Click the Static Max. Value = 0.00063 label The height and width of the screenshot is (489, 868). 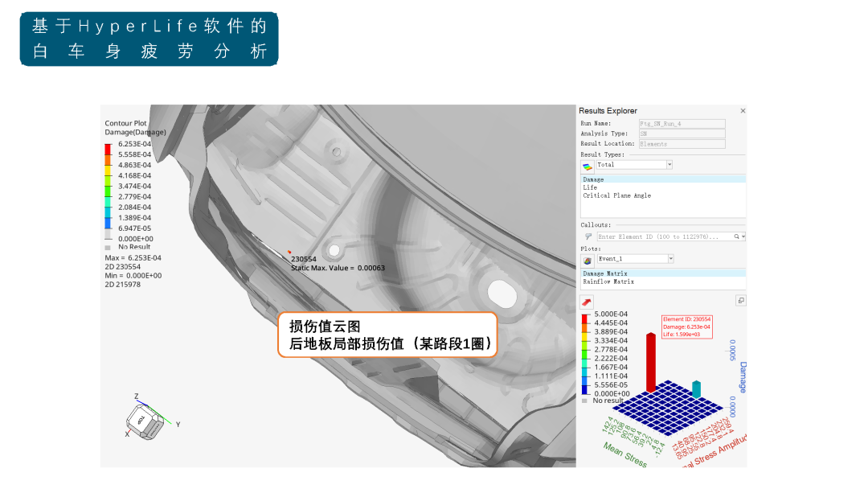(x=338, y=268)
